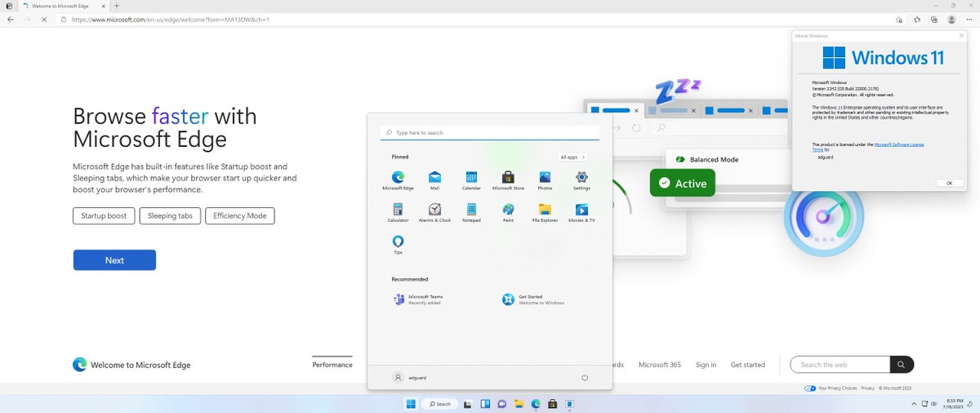Launch the Paint app
Screen dimensions: 980x413
click(508, 212)
